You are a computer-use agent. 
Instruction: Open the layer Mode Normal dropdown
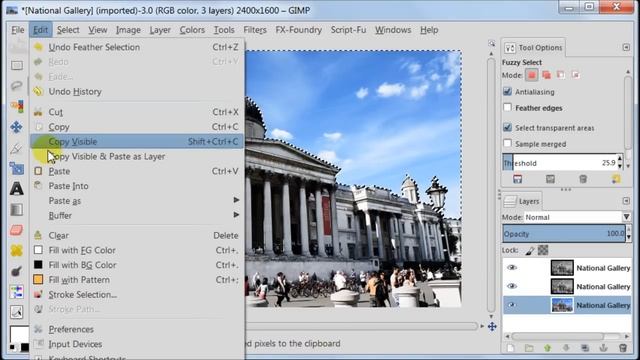577,217
